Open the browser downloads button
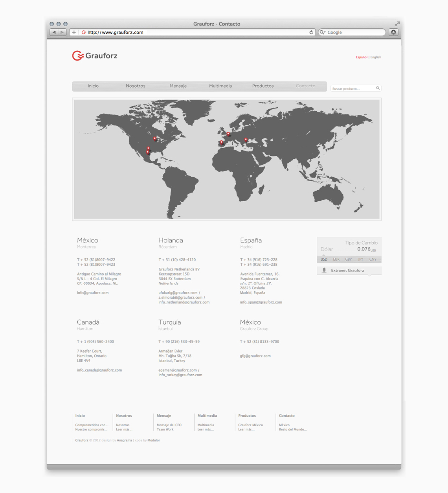Screen dimensions: 448x493 [393, 32]
